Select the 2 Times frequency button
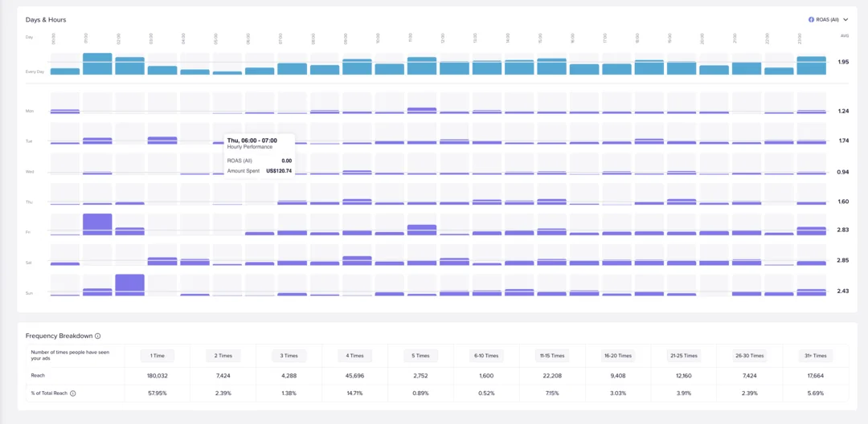 point(223,356)
